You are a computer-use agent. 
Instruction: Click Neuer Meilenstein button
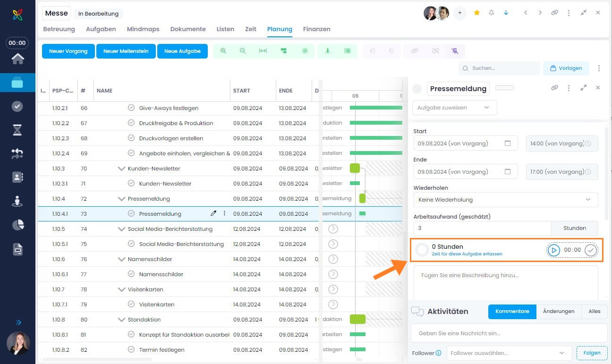click(126, 51)
